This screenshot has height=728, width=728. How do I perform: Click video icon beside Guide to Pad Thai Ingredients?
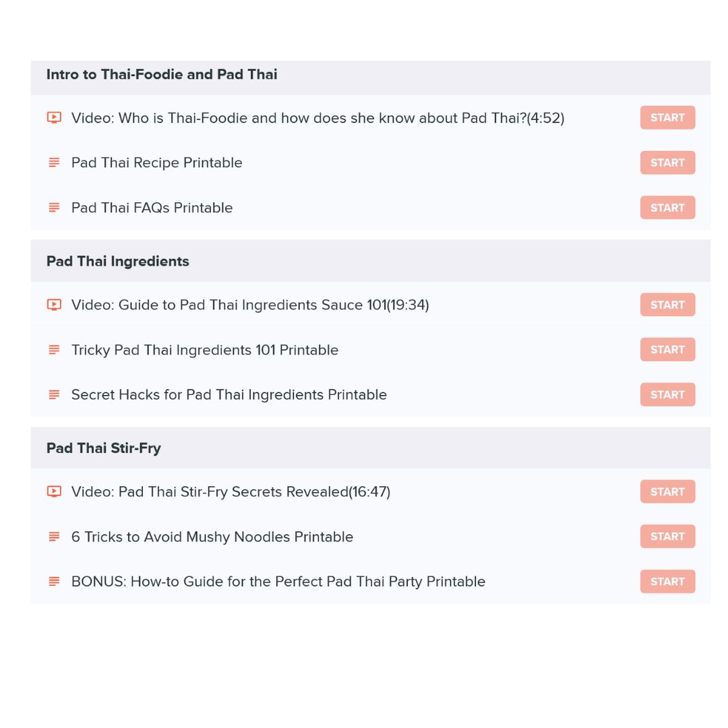click(x=54, y=305)
